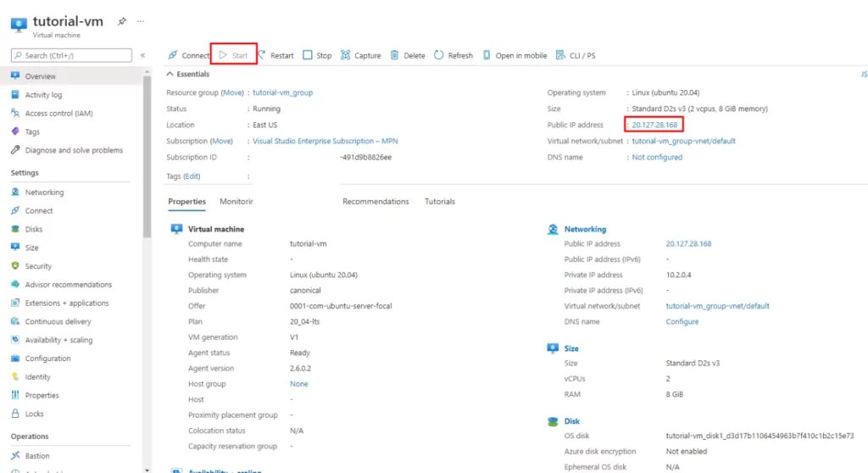The image size is (868, 473).
Task: Click the Private IP address 10.2.0.4
Action: coord(679,275)
